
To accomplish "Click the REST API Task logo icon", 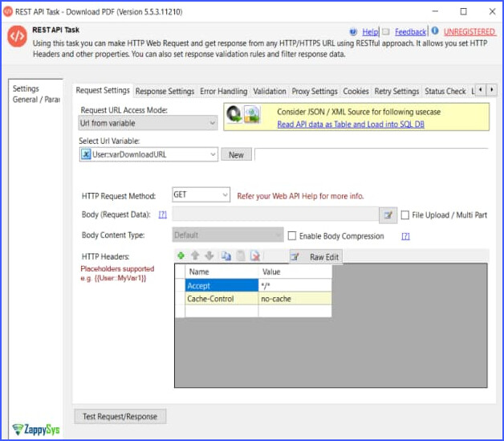I will [17, 36].
